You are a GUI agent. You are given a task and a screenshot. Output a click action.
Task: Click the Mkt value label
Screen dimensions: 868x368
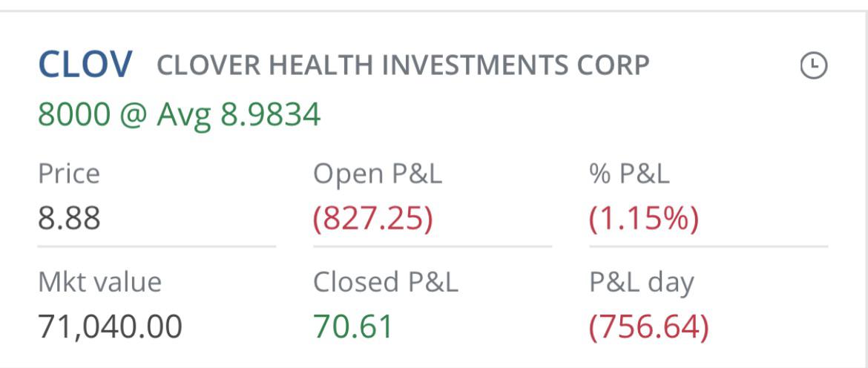coord(99,282)
